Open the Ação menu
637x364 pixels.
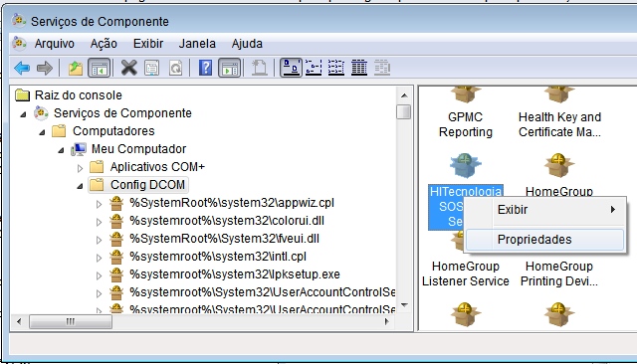pyautogui.click(x=104, y=44)
